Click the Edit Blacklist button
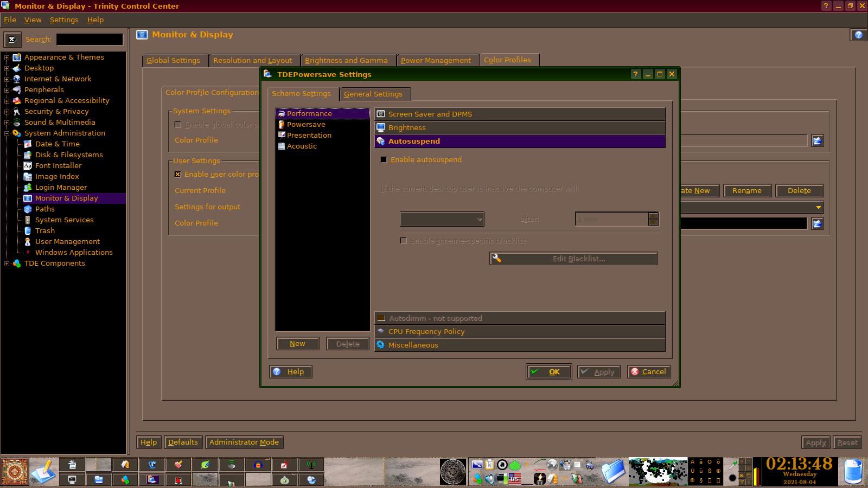This screenshot has height=488, width=868. [573, 259]
